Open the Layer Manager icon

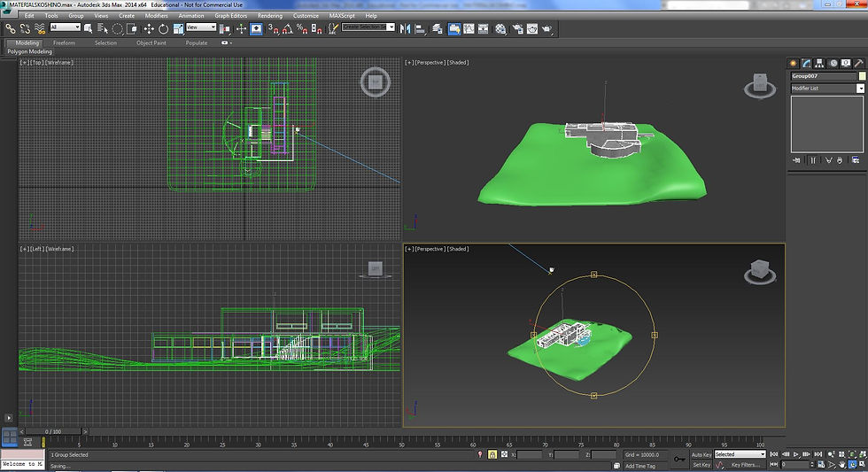[x=438, y=28]
